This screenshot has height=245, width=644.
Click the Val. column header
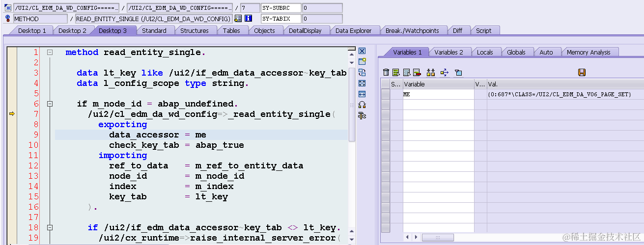point(565,84)
